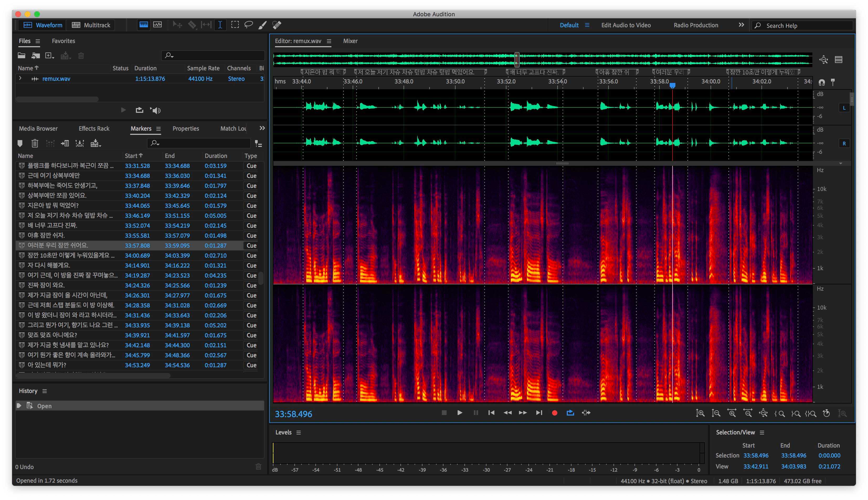The width and height of the screenshot is (868, 500).
Task: Expand the remux.wav file entry
Action: click(x=20, y=78)
